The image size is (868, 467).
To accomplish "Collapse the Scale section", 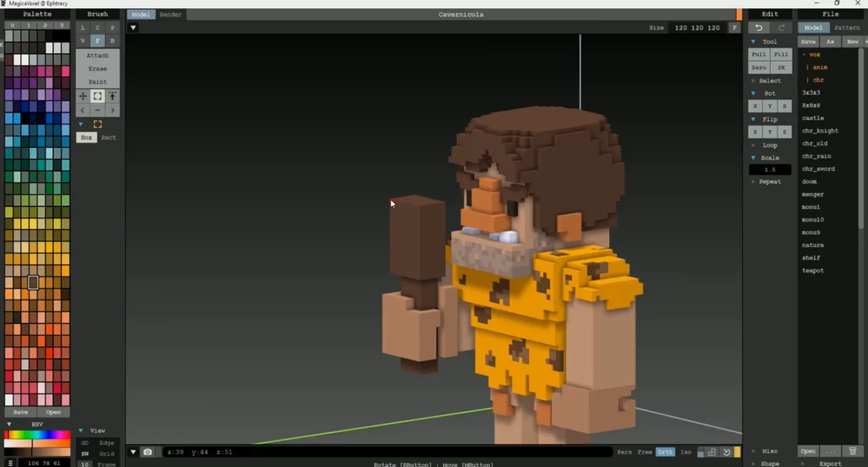I will click(753, 157).
